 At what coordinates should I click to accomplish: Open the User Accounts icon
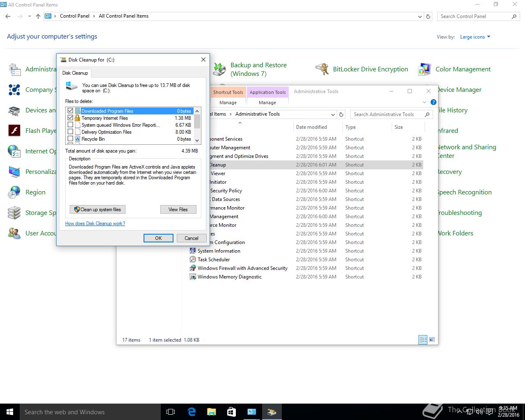(x=15, y=233)
